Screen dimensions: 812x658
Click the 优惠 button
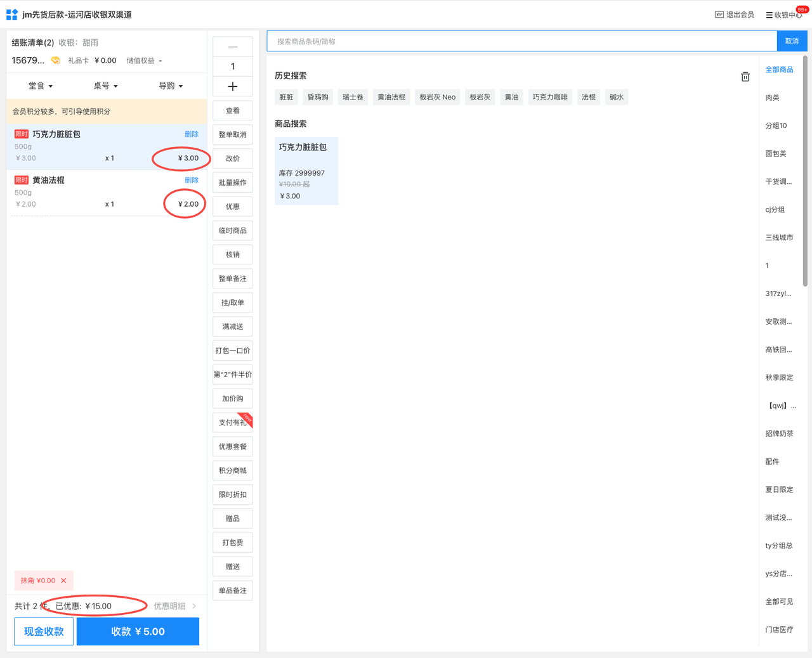coord(233,207)
